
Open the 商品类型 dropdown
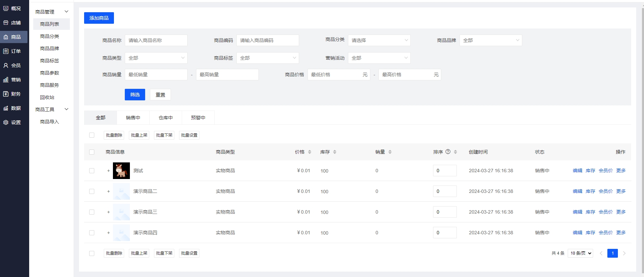(x=156, y=58)
